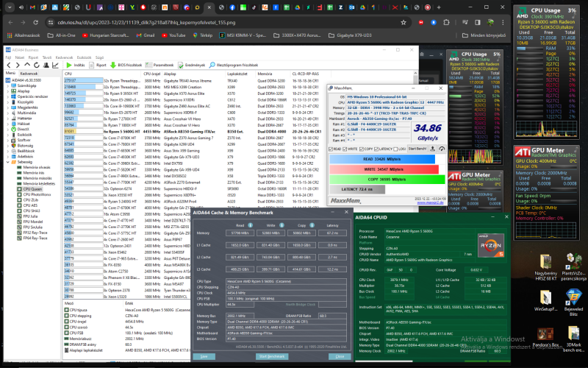This screenshot has height=368, width=588.
Task: Open the Fájl menu in AIDA64
Action: pos(8,57)
